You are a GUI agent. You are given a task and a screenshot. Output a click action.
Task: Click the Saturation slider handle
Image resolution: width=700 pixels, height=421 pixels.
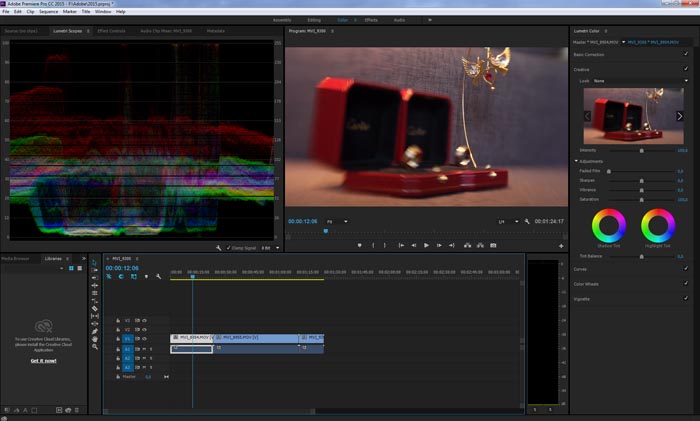pyautogui.click(x=642, y=200)
